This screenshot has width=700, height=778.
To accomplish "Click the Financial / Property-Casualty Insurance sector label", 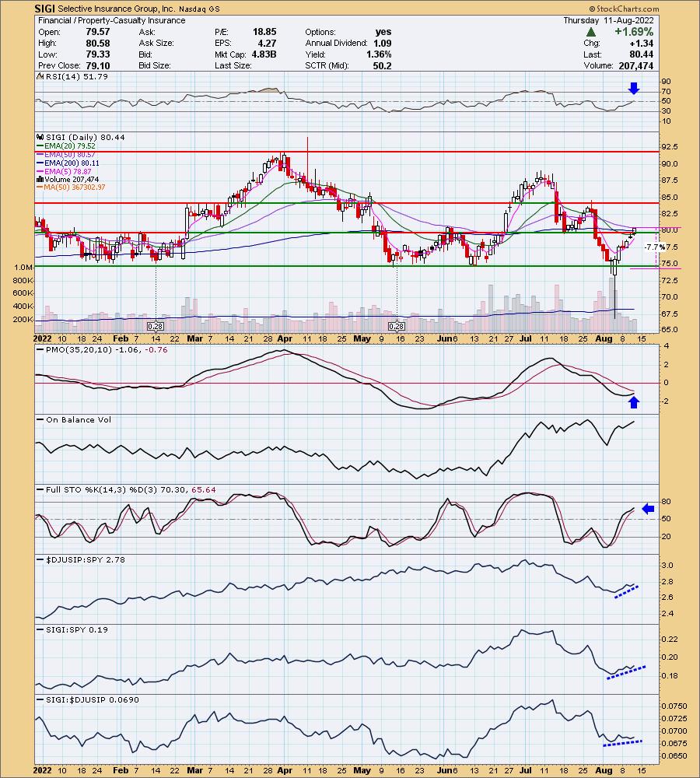I will click(x=112, y=21).
